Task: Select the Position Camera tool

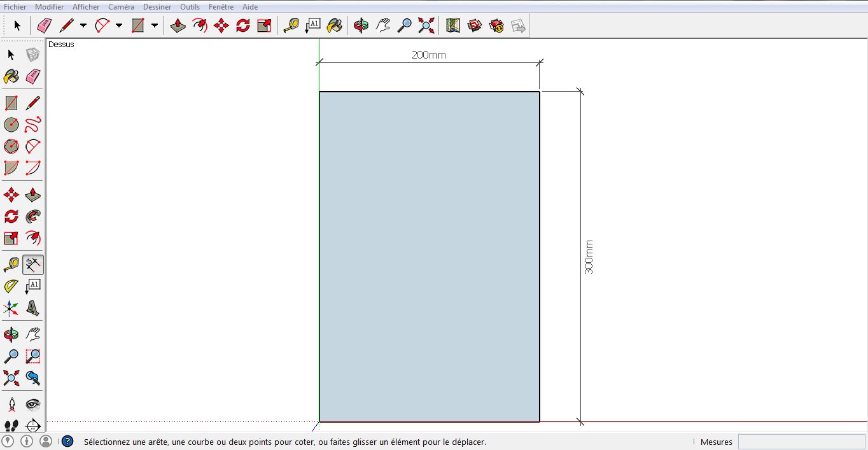Action: pos(11,404)
